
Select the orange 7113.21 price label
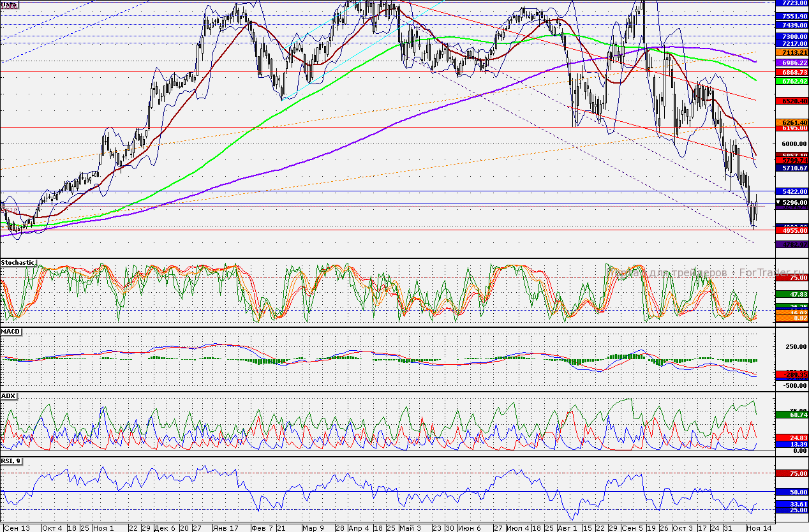(x=791, y=53)
